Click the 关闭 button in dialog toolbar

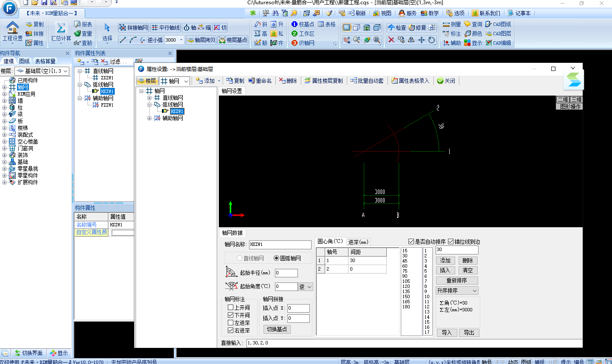click(x=446, y=81)
